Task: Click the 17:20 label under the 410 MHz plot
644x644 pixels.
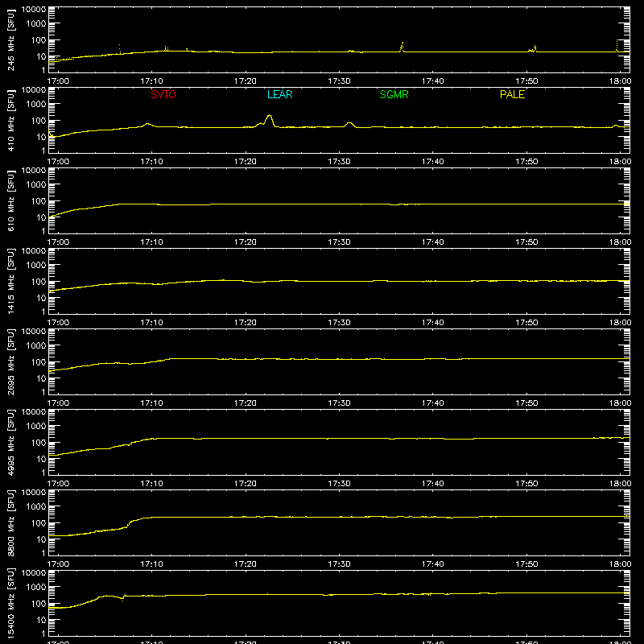Action: 246,162
